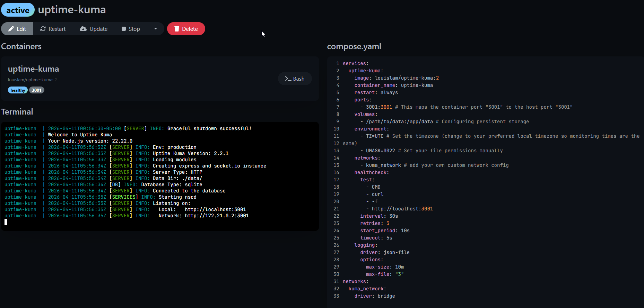Click 'Database Type: sqlite' log line
The width and height of the screenshot is (644, 308).
tap(103, 184)
